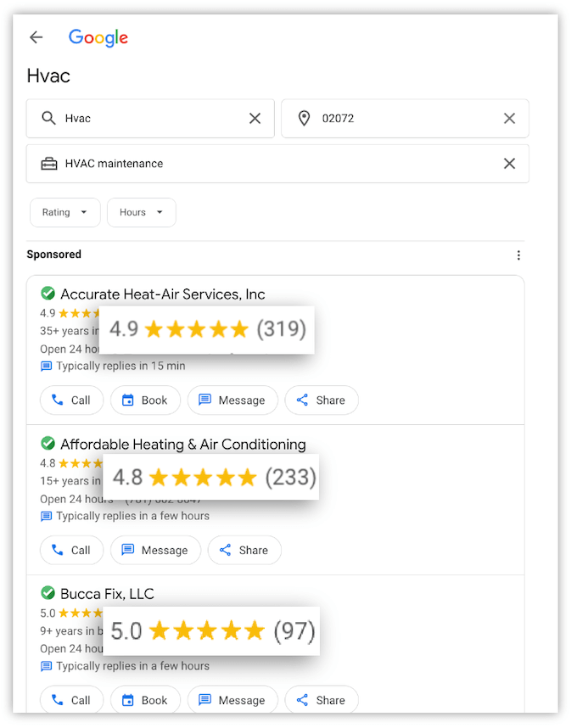Click the calendar icon in Bucca Fix's Book button

(x=130, y=699)
